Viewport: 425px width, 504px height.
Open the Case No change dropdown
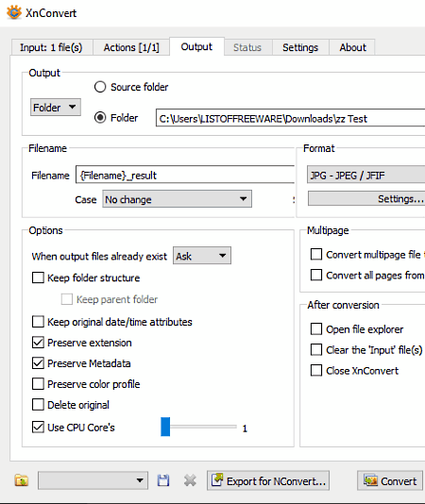pos(177,199)
